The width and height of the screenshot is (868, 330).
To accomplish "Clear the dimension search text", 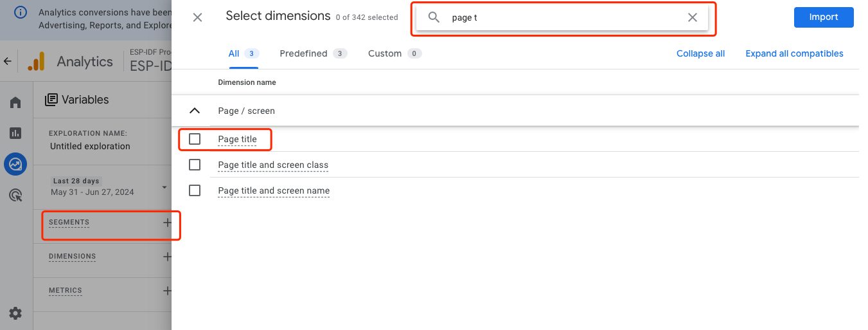I will tap(692, 17).
